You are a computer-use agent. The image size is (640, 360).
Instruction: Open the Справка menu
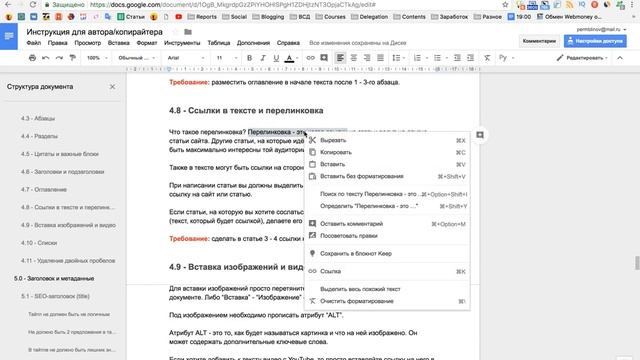pos(288,43)
